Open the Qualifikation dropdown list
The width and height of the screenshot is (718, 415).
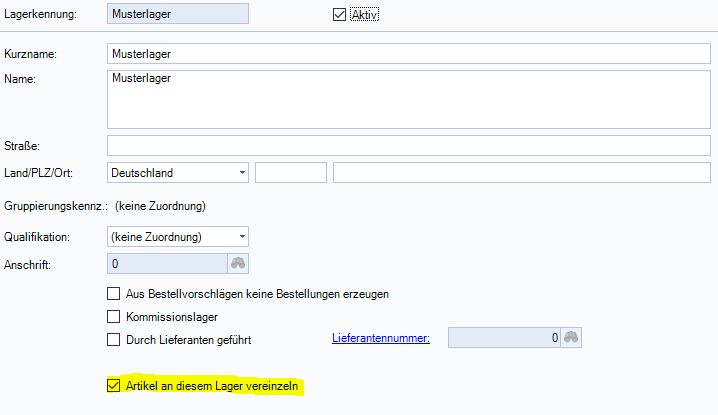pyautogui.click(x=242, y=237)
